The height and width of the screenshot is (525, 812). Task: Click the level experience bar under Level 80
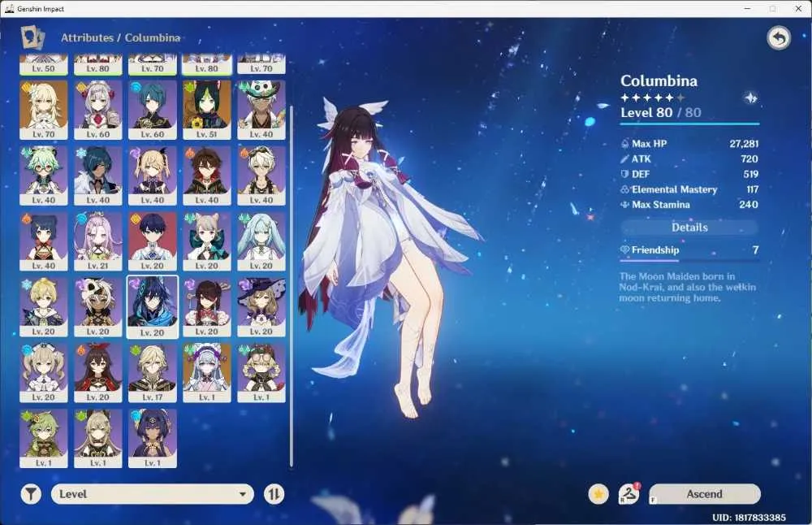(689, 124)
